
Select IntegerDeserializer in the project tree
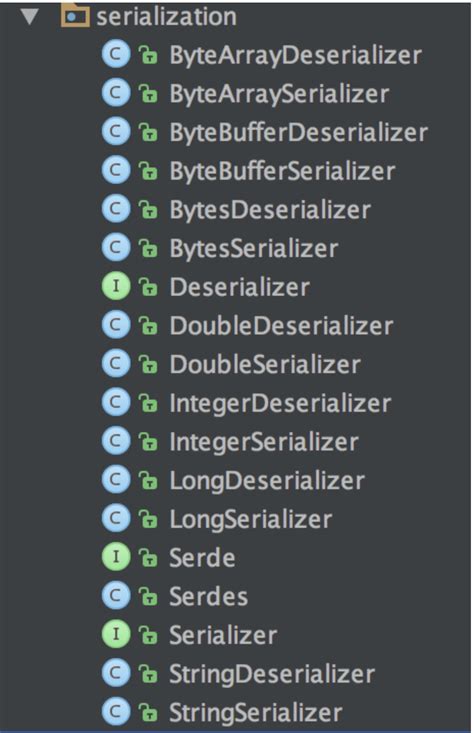(280, 404)
